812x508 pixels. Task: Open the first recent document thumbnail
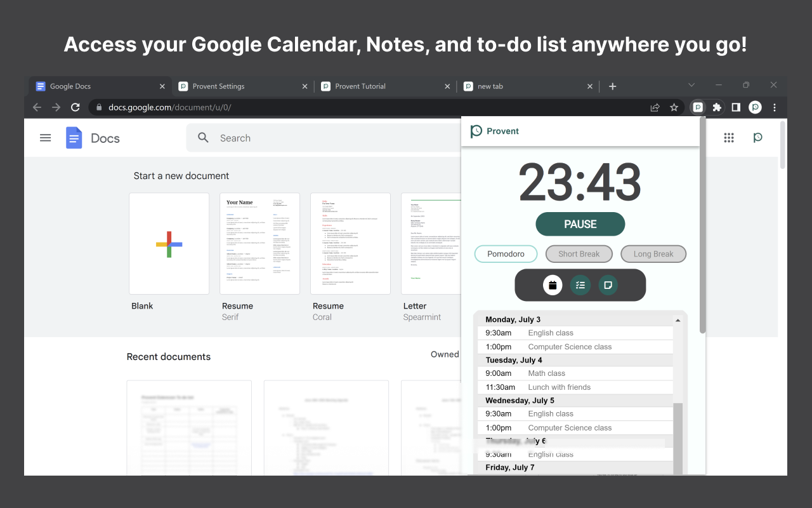point(189,427)
